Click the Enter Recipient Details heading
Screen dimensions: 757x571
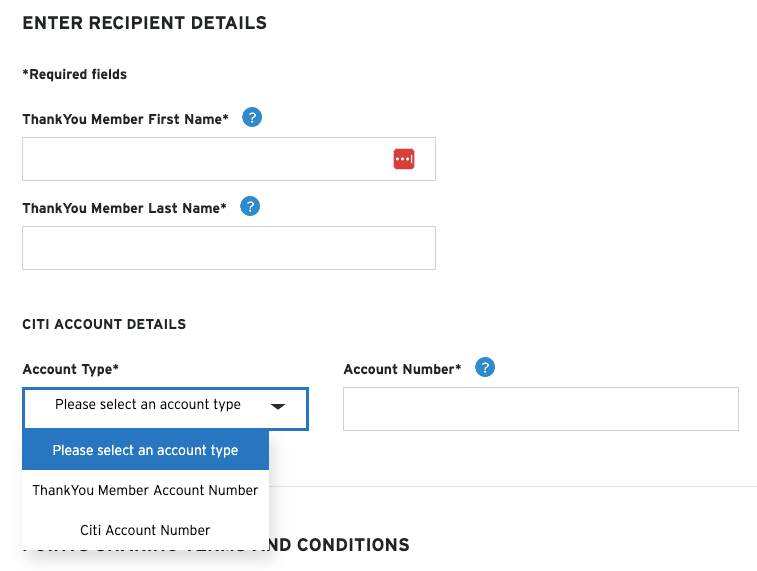click(x=144, y=23)
